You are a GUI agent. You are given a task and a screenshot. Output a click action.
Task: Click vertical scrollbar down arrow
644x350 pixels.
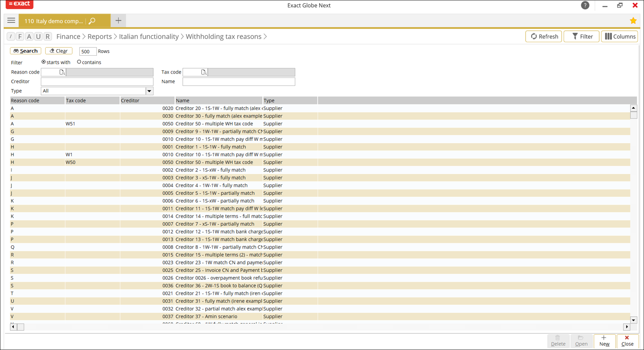(633, 320)
